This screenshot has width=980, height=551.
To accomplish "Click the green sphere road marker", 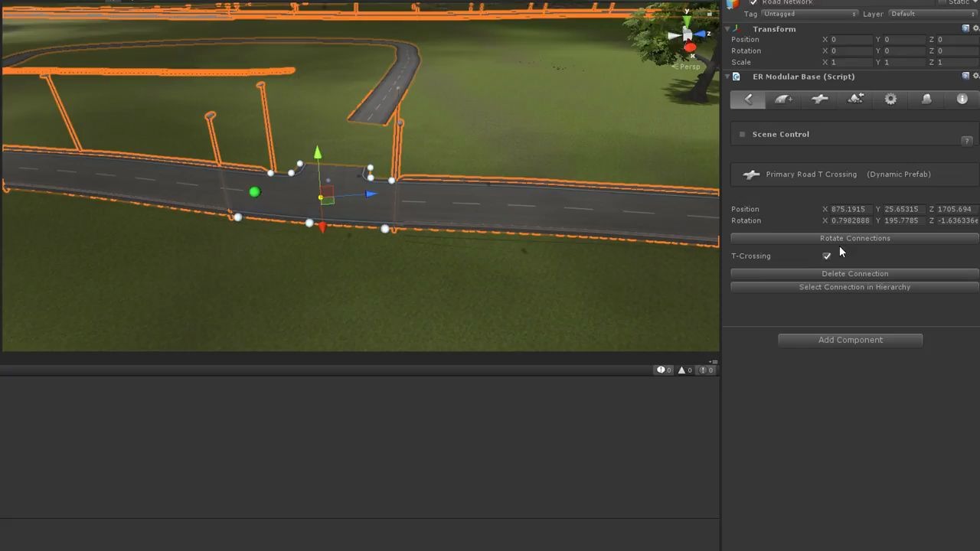I will tap(254, 192).
